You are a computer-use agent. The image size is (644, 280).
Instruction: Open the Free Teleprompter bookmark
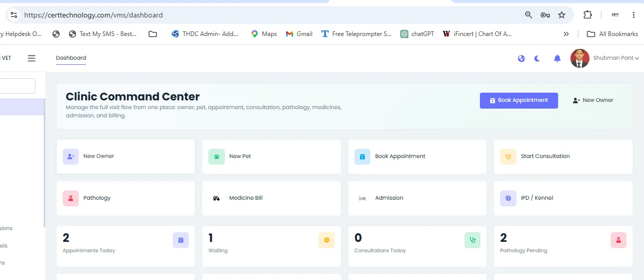[356, 34]
